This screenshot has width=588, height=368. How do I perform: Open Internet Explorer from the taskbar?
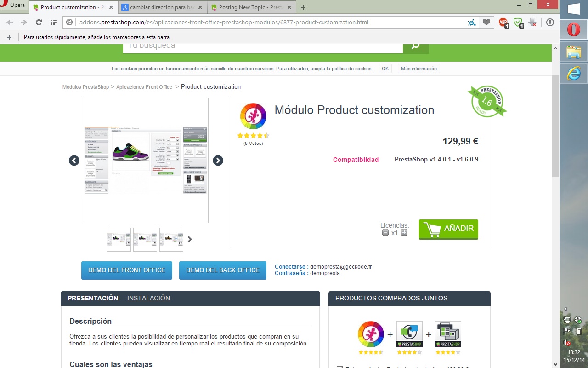coord(574,73)
